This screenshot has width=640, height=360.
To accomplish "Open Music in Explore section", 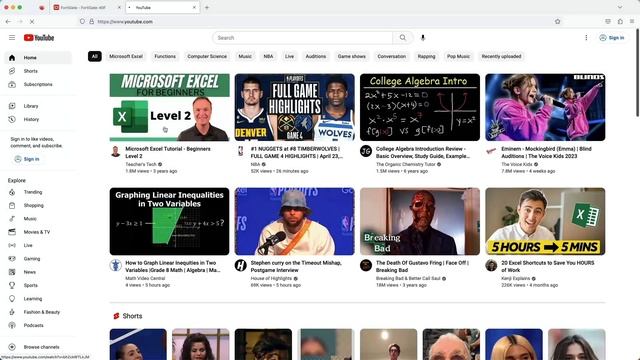I will coord(38,219).
